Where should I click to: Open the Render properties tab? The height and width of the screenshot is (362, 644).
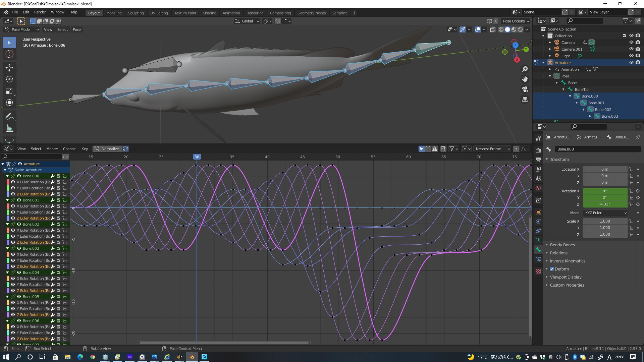click(538, 150)
